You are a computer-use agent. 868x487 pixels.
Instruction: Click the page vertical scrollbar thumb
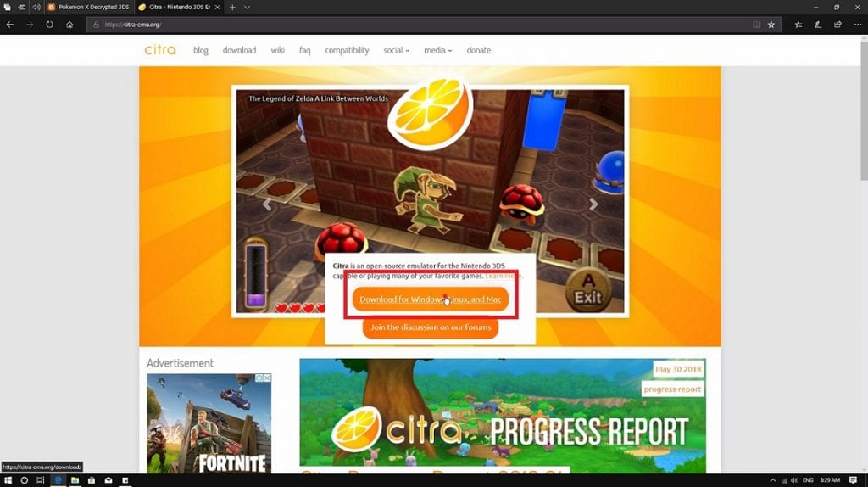pos(864,111)
